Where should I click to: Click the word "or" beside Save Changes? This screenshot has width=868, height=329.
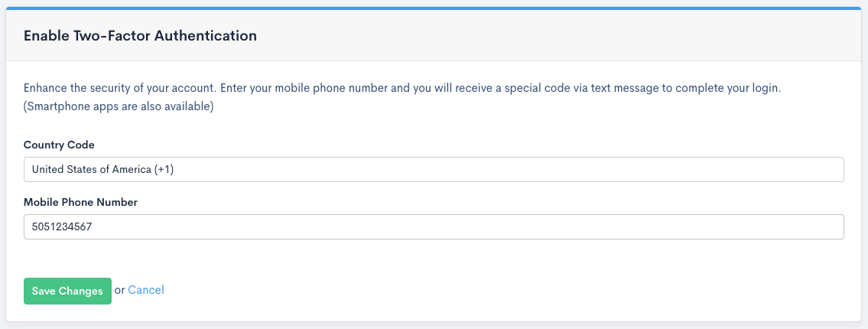pyautogui.click(x=119, y=290)
